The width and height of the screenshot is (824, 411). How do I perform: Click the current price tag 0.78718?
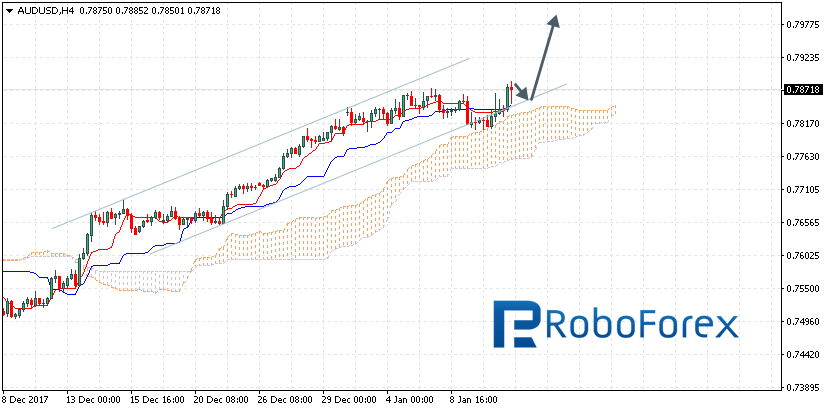801,89
